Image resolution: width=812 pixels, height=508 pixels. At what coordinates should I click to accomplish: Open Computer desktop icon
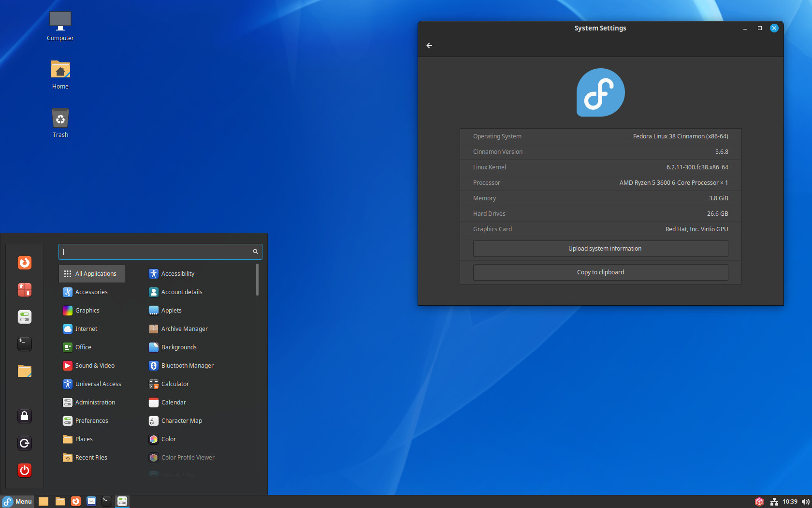pyautogui.click(x=60, y=27)
